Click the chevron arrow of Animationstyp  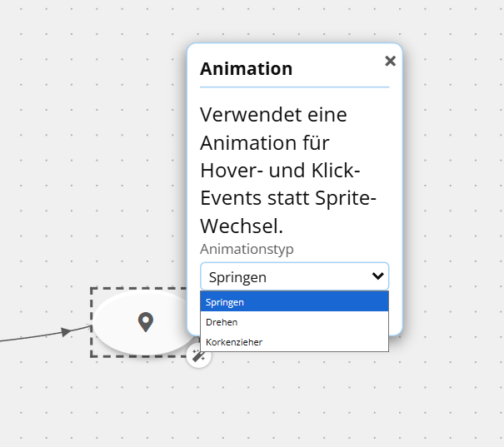(377, 276)
